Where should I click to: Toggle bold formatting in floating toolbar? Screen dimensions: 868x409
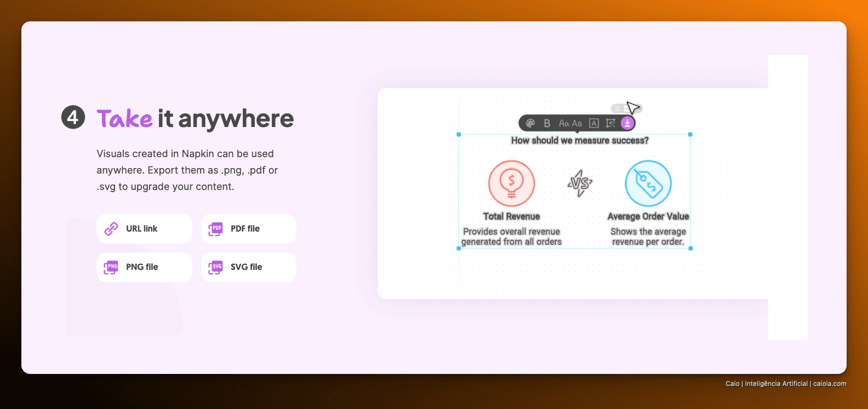click(x=547, y=123)
